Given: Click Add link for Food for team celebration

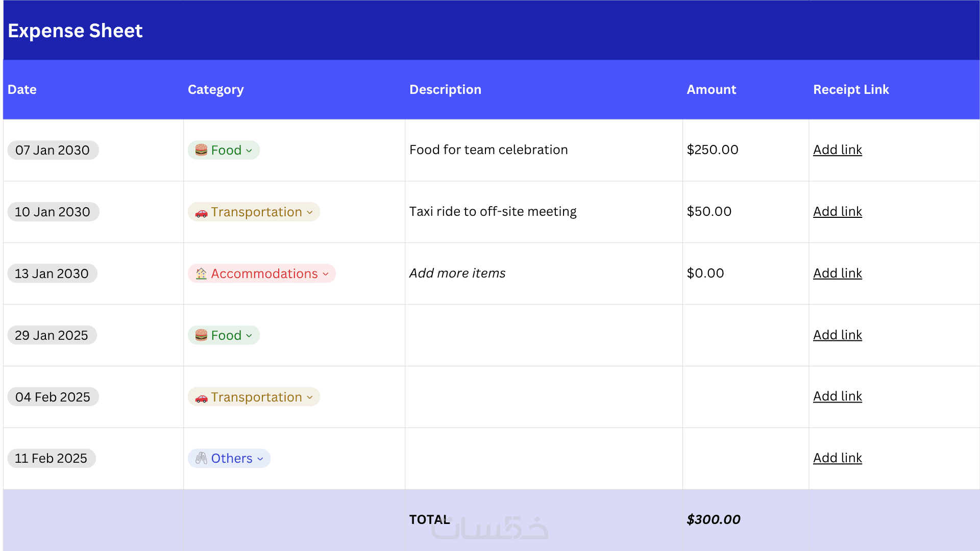Looking at the screenshot, I should [837, 149].
